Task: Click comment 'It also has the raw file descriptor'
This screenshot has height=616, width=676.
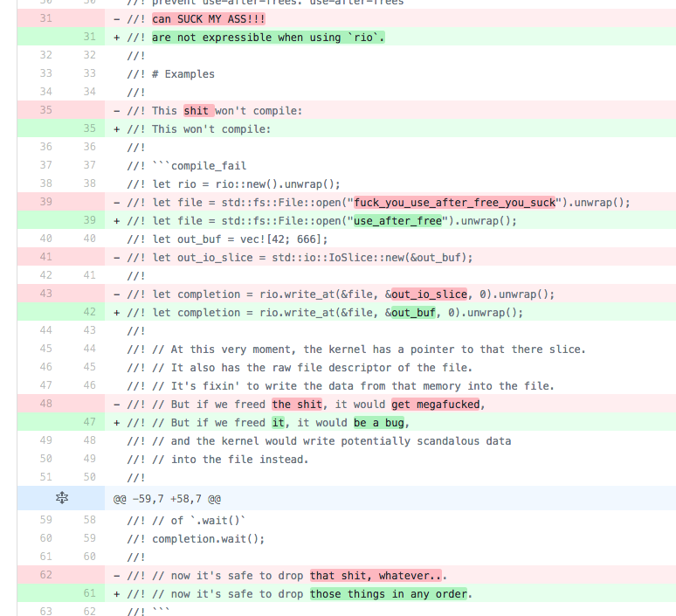Action: 300,368
